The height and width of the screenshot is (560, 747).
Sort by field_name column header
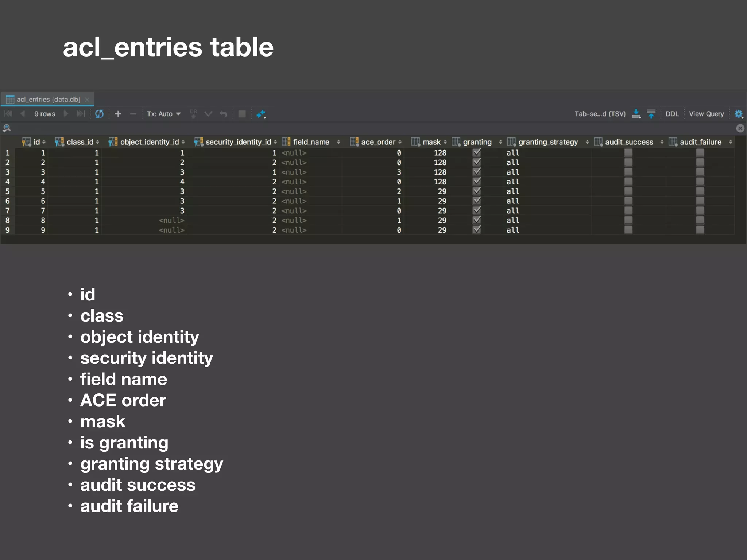pyautogui.click(x=311, y=142)
